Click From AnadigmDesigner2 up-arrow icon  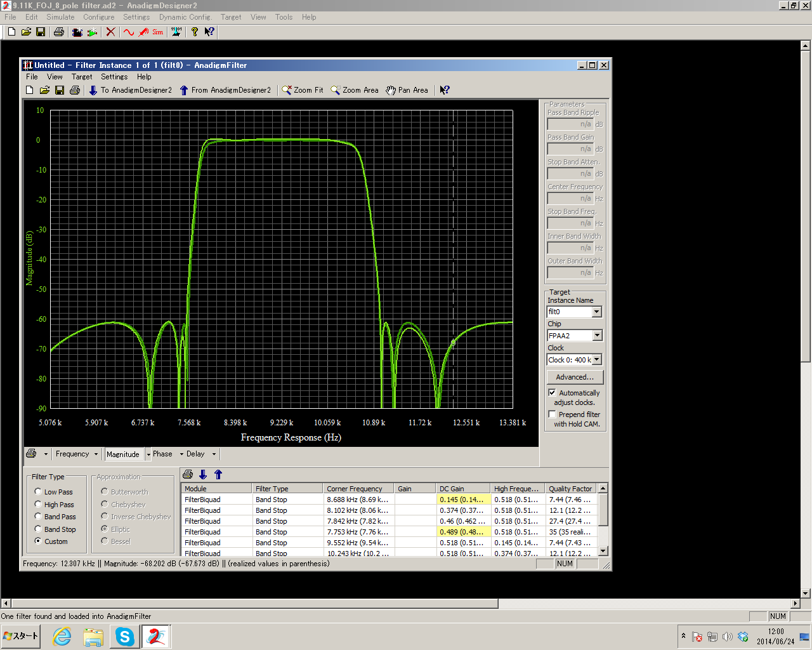(x=184, y=90)
